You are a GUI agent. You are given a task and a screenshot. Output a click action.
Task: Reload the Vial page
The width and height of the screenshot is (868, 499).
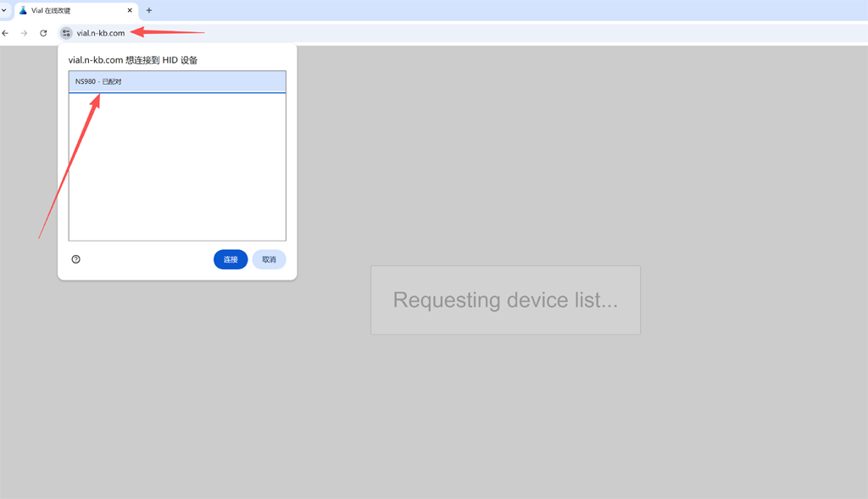point(43,33)
